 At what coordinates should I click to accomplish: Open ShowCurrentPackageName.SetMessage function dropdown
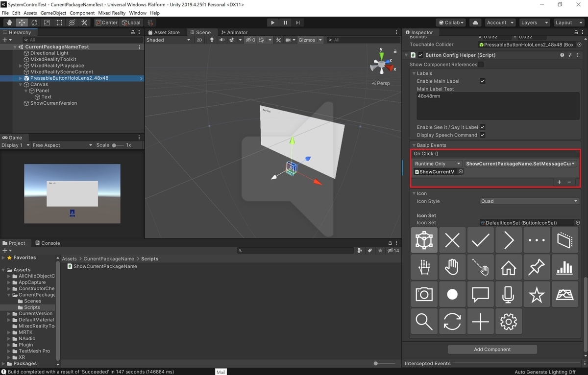point(521,164)
